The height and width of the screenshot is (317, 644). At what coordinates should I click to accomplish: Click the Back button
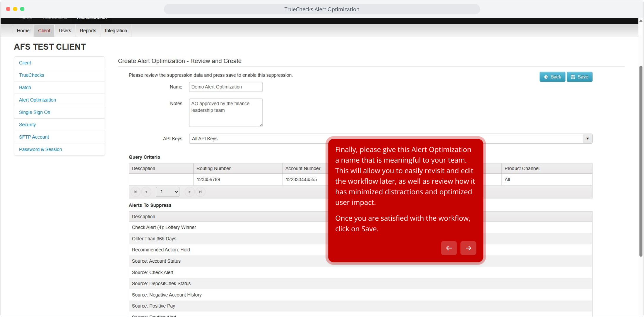tap(552, 77)
